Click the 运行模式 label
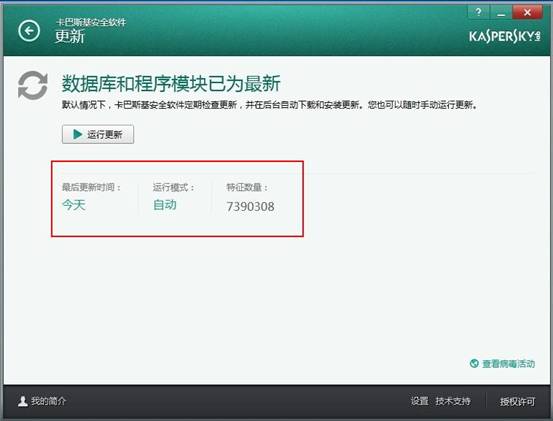 tap(174, 187)
